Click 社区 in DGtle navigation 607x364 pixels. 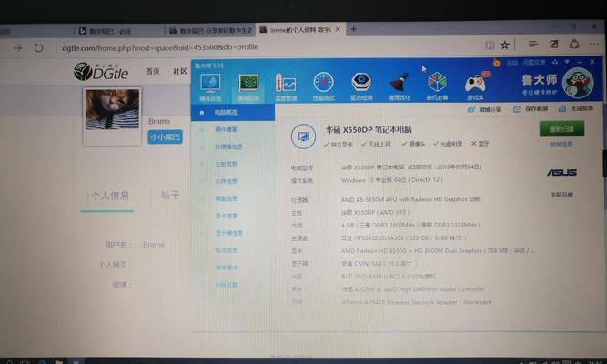179,71
